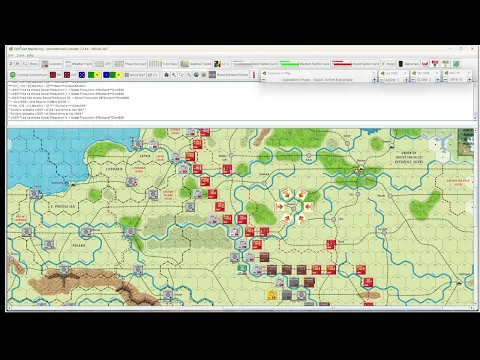
Task: Open the Tools menu
Action: click(20, 55)
